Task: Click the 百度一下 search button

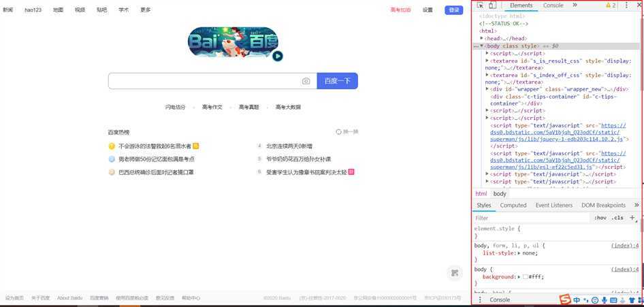Action: (x=337, y=81)
